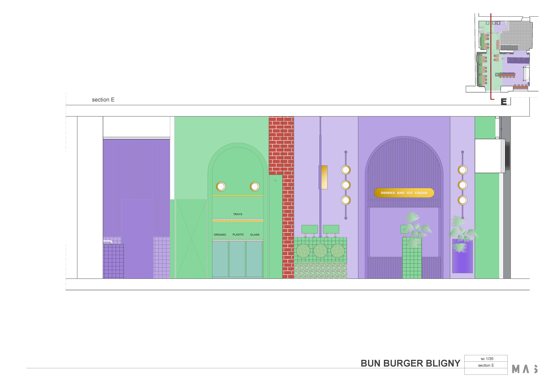
Task: Click the left round lamp inside green arch
Action: click(x=221, y=186)
